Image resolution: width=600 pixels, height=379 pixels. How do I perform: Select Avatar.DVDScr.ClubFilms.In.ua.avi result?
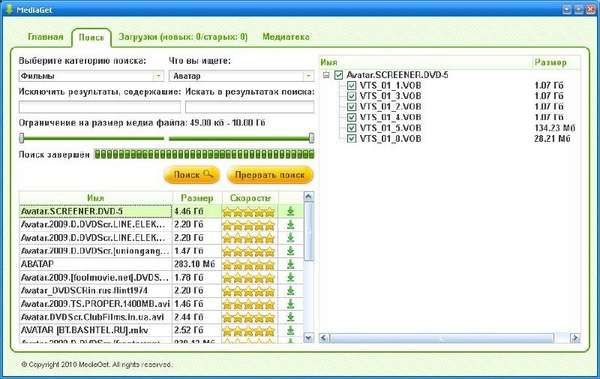pos(161,317)
